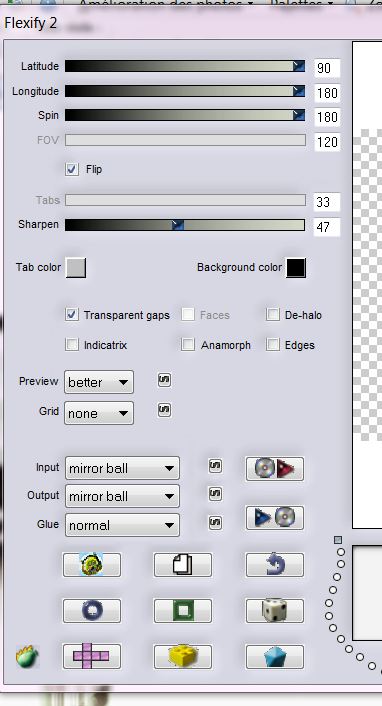
Task: Enable the Anamorph checkbox
Action: pyautogui.click(x=188, y=345)
